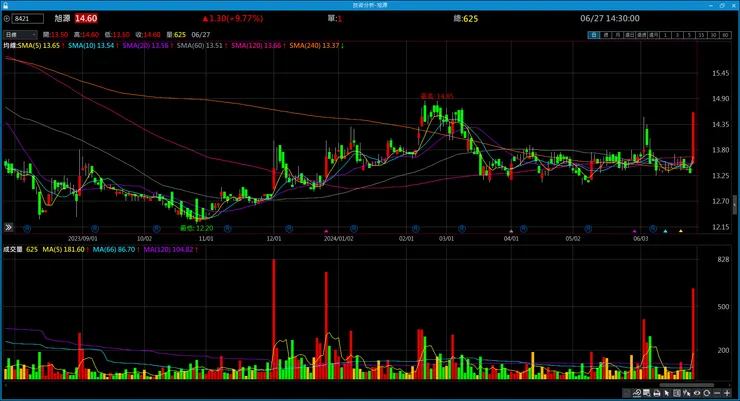The height and width of the screenshot is (401, 740).
Task: Switch to the 15-minute timeframe button
Action: [x=702, y=35]
